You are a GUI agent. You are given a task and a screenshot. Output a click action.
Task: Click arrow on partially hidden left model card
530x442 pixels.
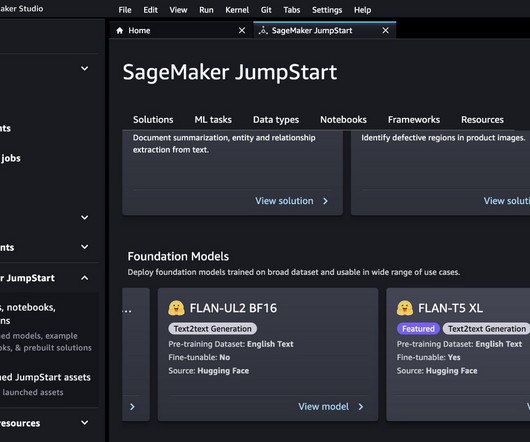tap(132, 407)
